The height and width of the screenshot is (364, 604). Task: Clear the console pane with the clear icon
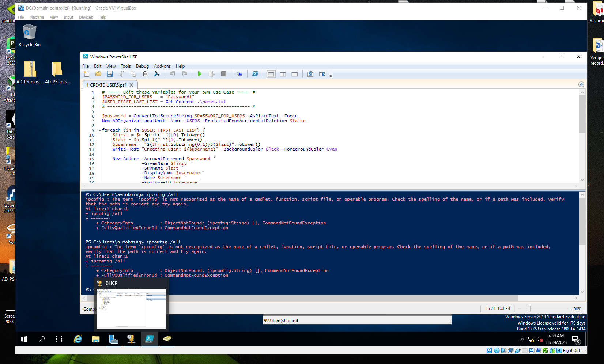coord(157,74)
